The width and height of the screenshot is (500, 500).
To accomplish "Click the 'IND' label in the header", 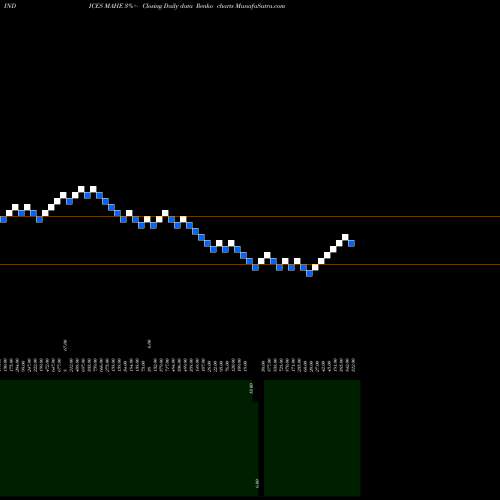I will (10, 6).
